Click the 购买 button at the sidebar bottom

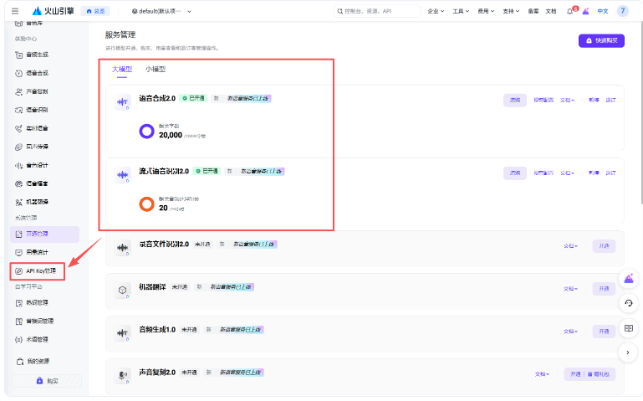point(47,381)
